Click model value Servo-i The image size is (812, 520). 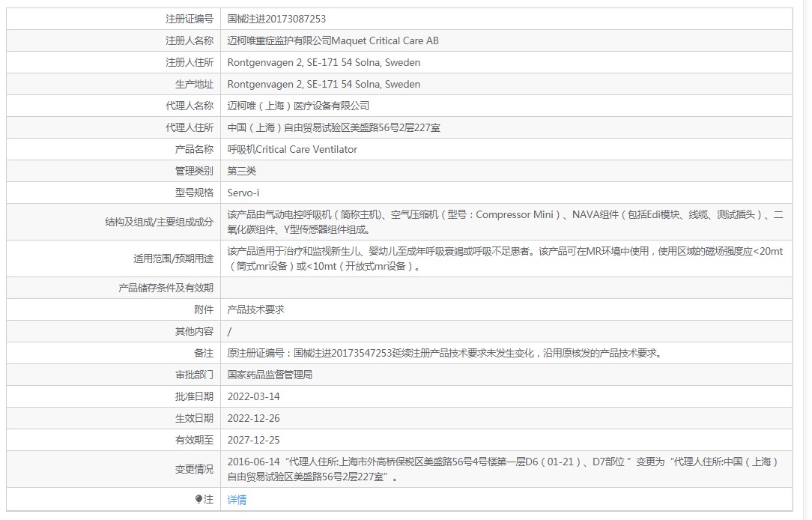click(243, 193)
